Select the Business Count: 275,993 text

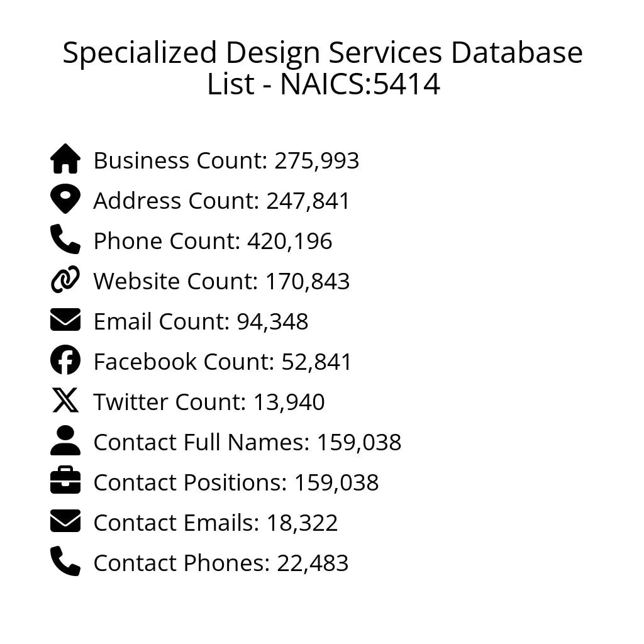pos(226,161)
